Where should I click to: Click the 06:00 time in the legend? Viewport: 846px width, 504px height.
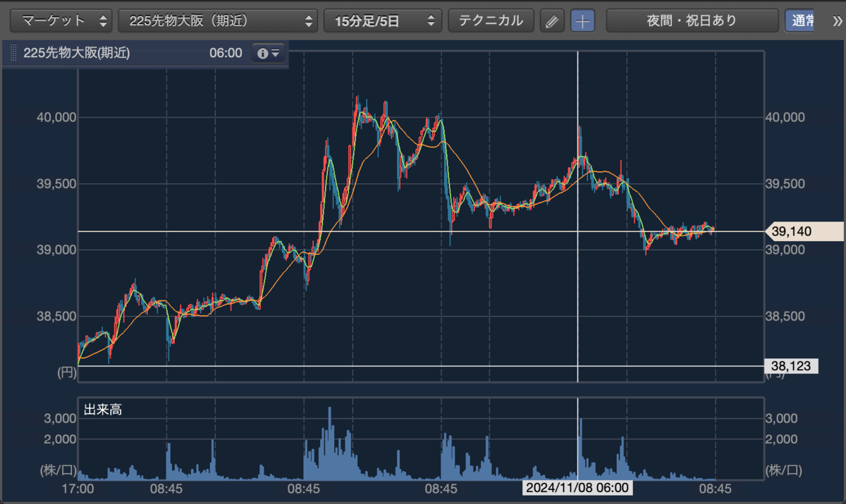(x=226, y=53)
